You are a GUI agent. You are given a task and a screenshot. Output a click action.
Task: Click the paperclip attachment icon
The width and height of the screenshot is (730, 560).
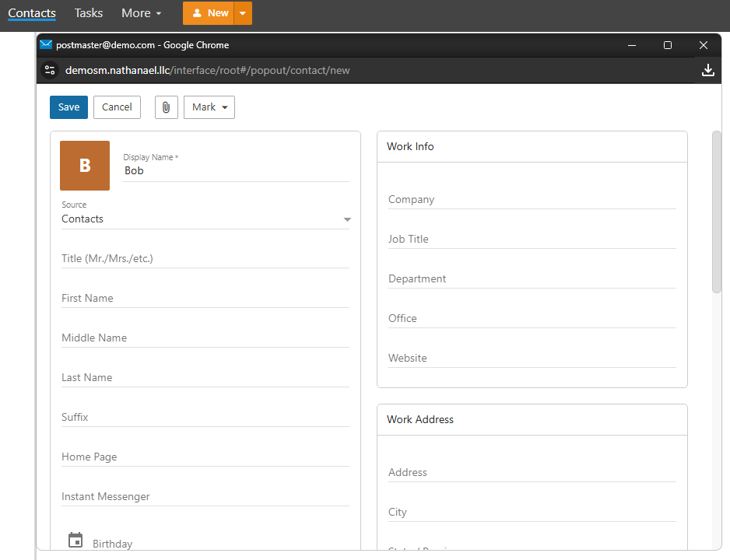167,107
